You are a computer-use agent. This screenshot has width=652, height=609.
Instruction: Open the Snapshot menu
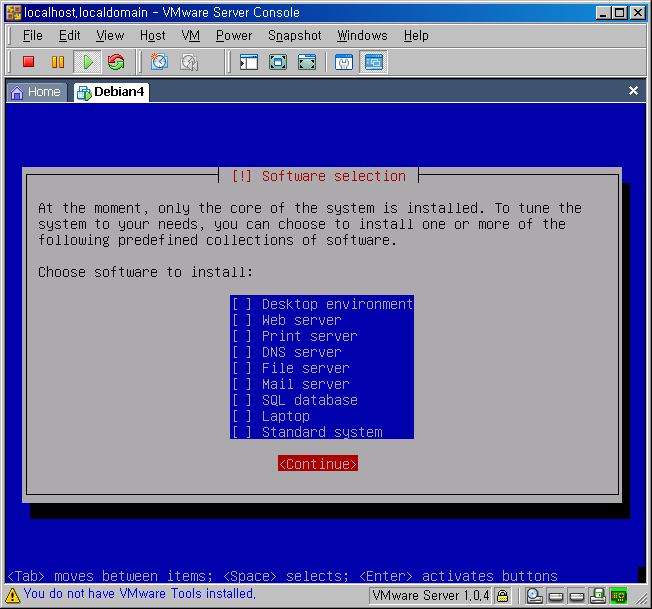(x=294, y=35)
